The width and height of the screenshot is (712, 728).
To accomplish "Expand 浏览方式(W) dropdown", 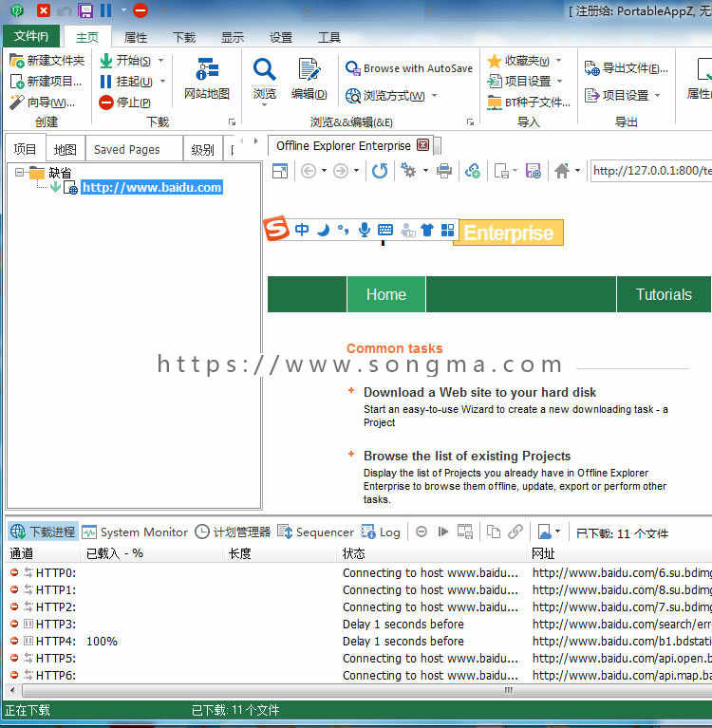I will [435, 96].
